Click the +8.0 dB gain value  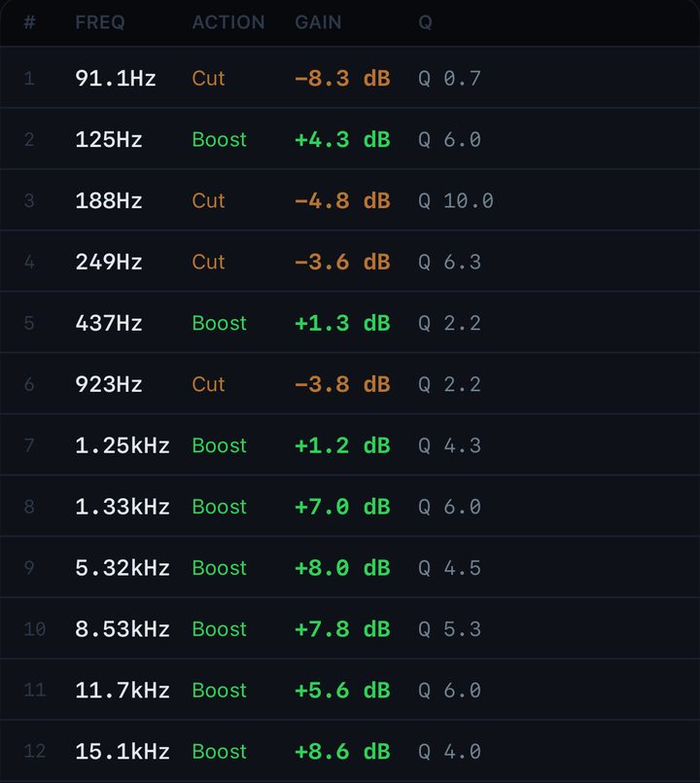(x=342, y=568)
